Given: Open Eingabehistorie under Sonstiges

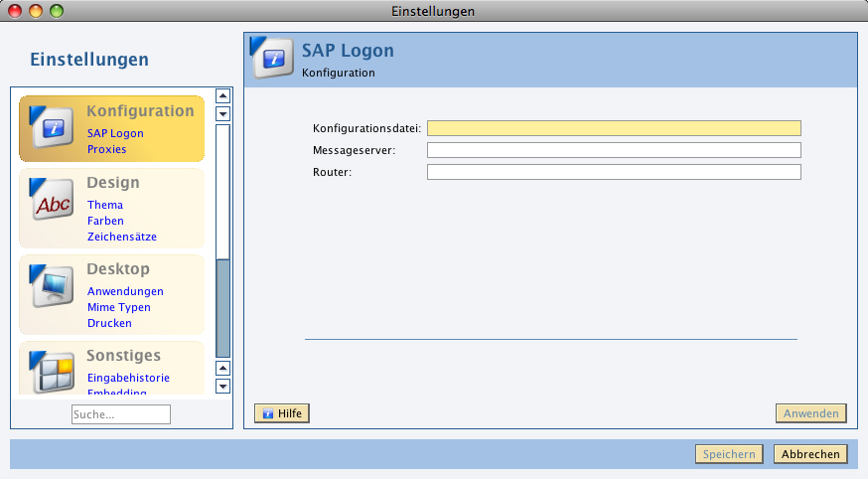Looking at the screenshot, I should 128,378.
